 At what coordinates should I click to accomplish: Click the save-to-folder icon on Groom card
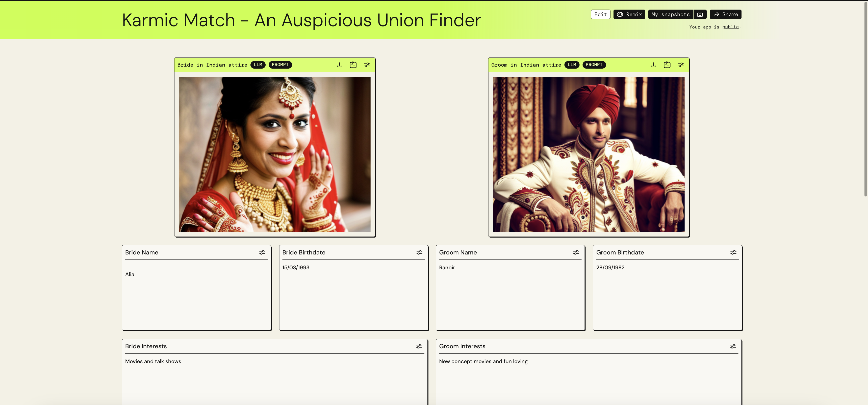click(667, 65)
